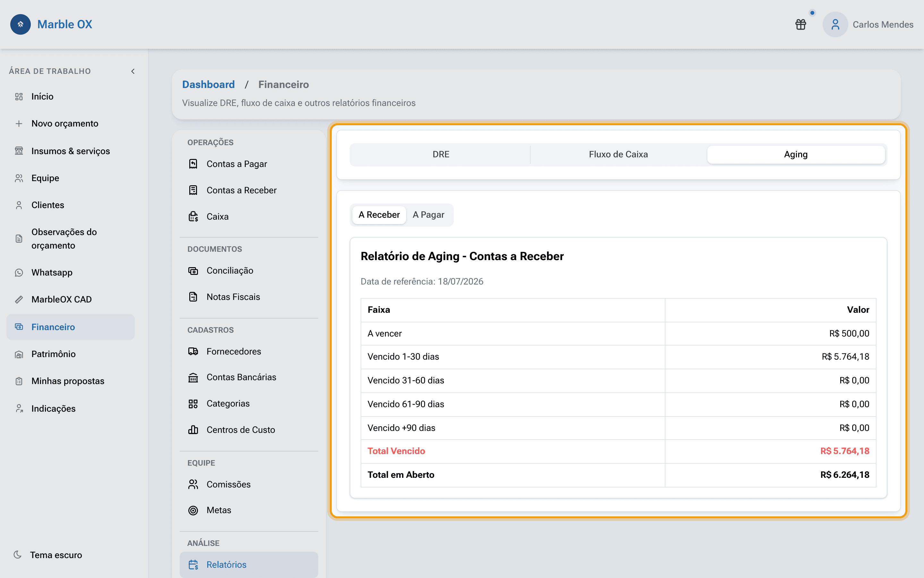The width and height of the screenshot is (924, 578).
Task: Switch to the A Pagar sub-tab
Action: point(428,215)
